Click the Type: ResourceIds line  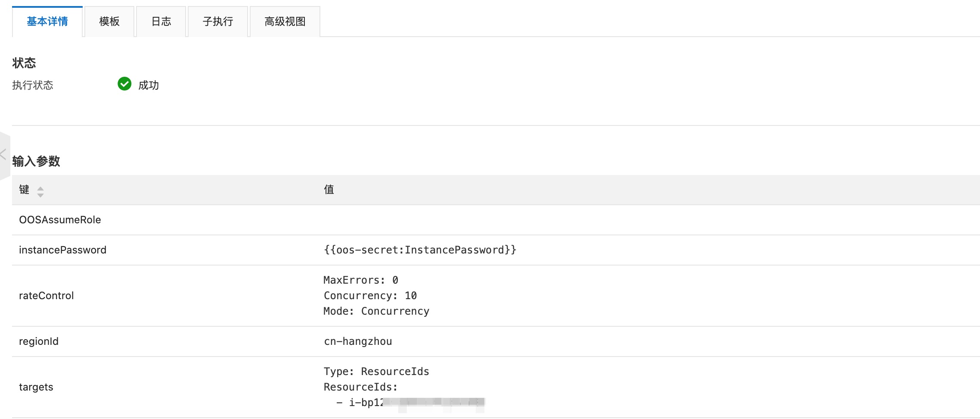coord(376,372)
